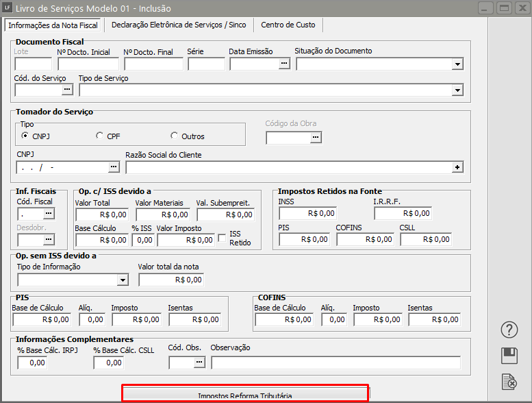Open the help question mark icon
Viewport: 532px width, 403px height.
[x=509, y=330]
